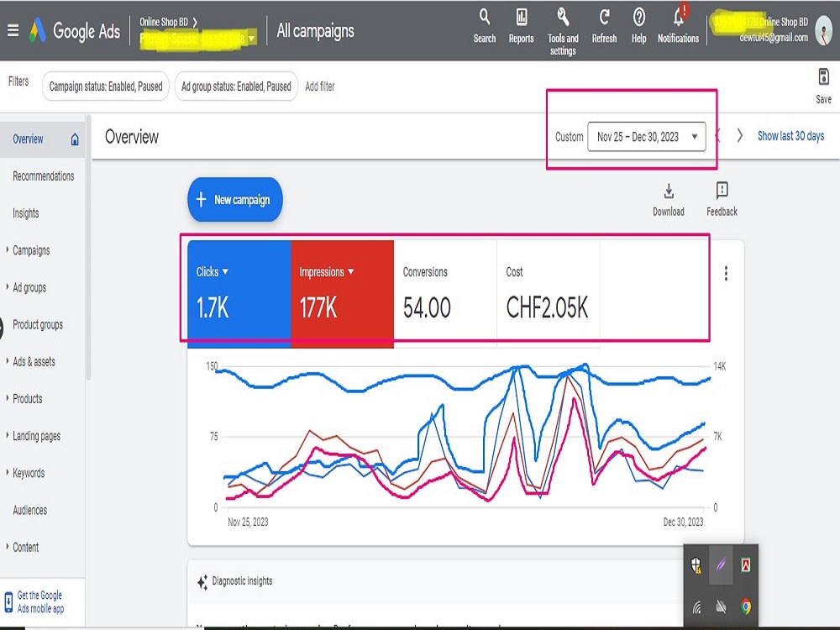The width and height of the screenshot is (840, 630).
Task: Edit the Ad group status filter chip
Action: 236,87
